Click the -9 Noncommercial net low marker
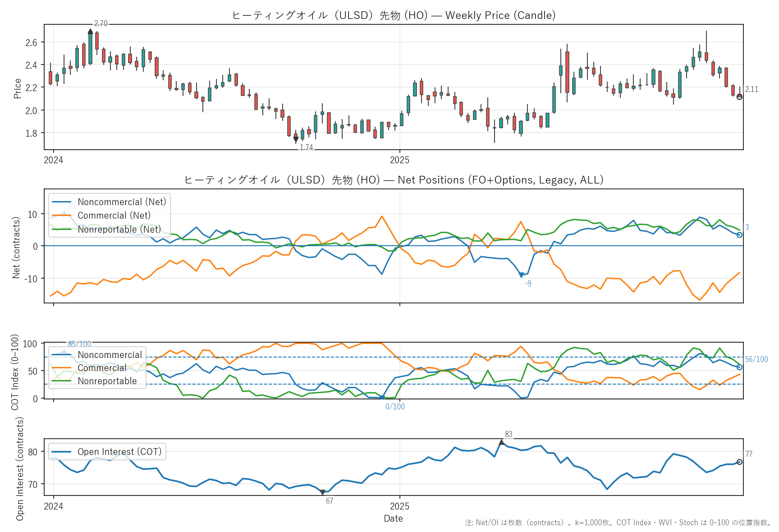This screenshot has width=779, height=532. click(x=522, y=275)
